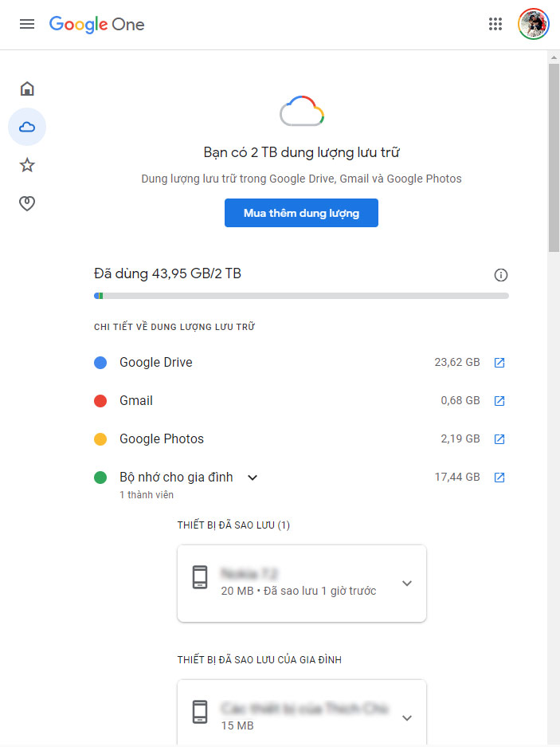Image resolution: width=560 pixels, height=747 pixels.
Task: Click blue Google Drive color dot
Action: tap(100, 363)
